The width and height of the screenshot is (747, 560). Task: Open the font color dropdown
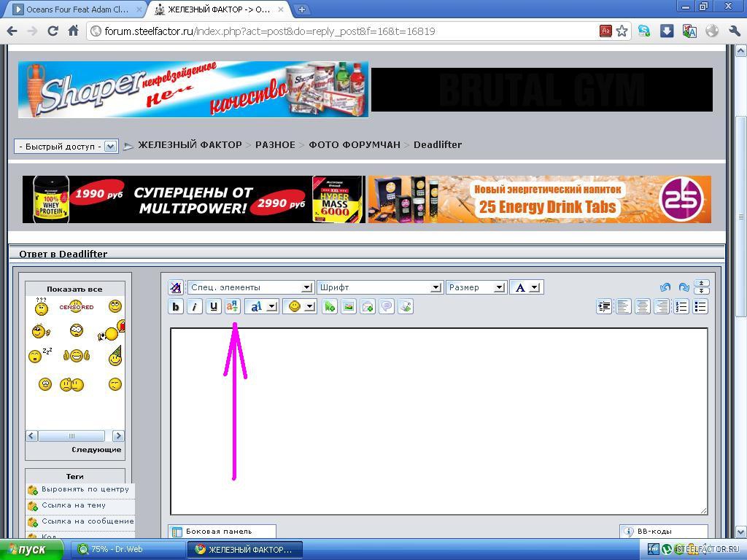coord(527,287)
